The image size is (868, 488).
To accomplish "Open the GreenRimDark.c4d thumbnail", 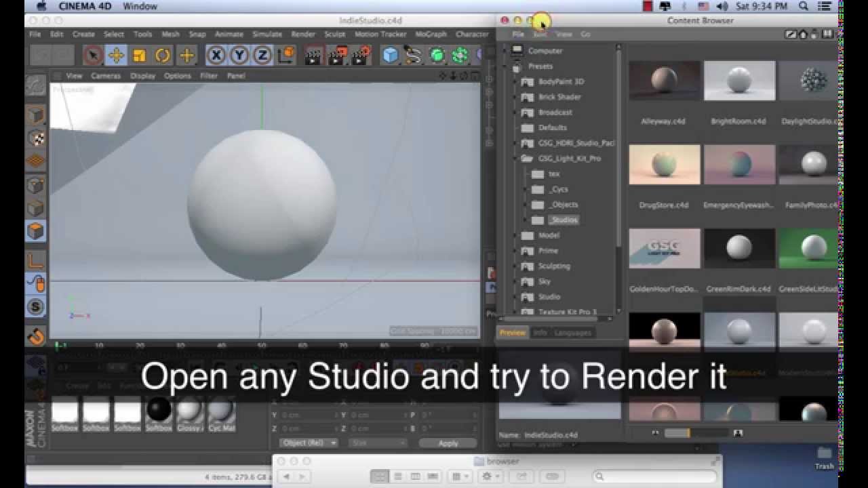I will 739,248.
